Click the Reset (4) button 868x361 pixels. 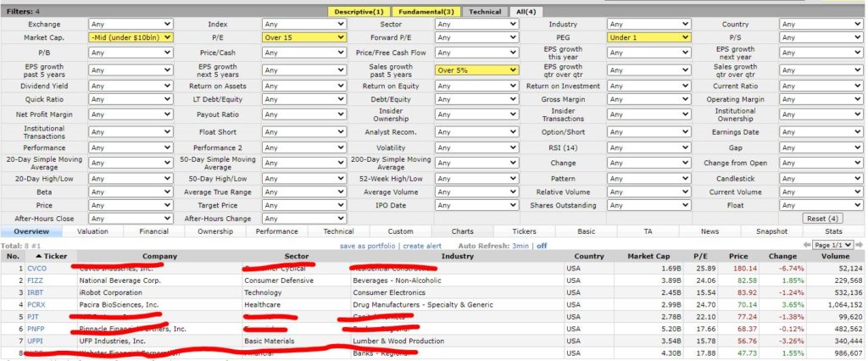pos(822,219)
